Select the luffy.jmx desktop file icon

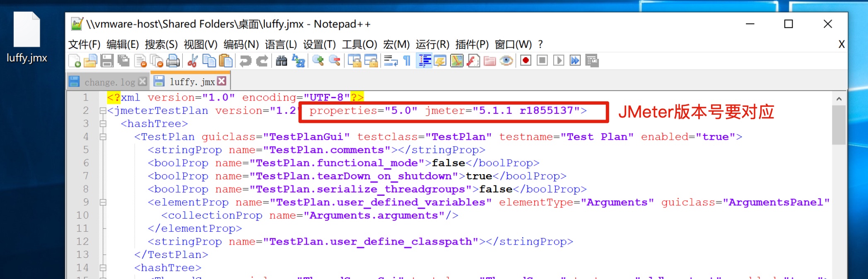tap(27, 31)
